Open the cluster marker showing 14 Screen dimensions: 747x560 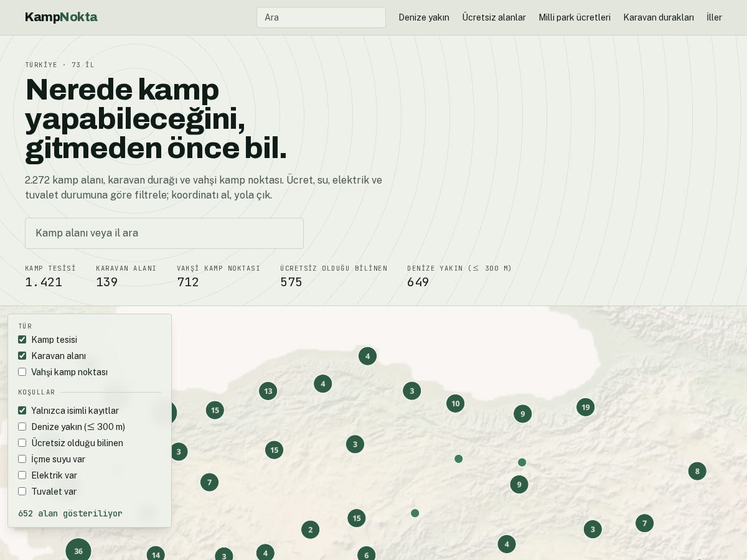(156, 554)
